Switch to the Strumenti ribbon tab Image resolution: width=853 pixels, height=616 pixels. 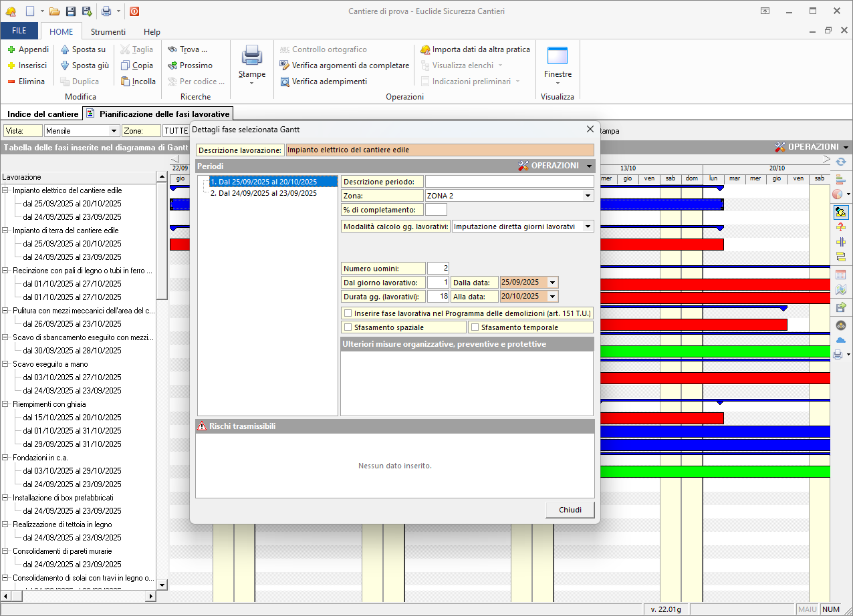[108, 31]
